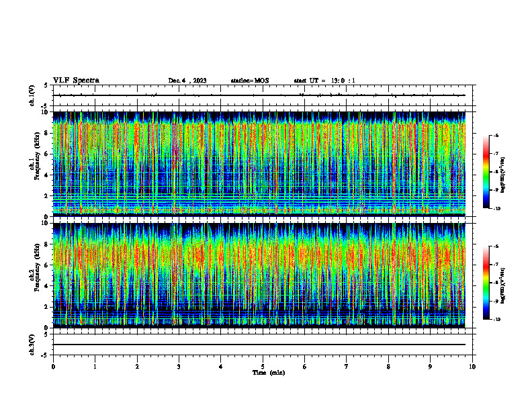Click the "VLF Spectra" plot title
Image resolution: width=532 pixels, height=411 pixels.
76,81
